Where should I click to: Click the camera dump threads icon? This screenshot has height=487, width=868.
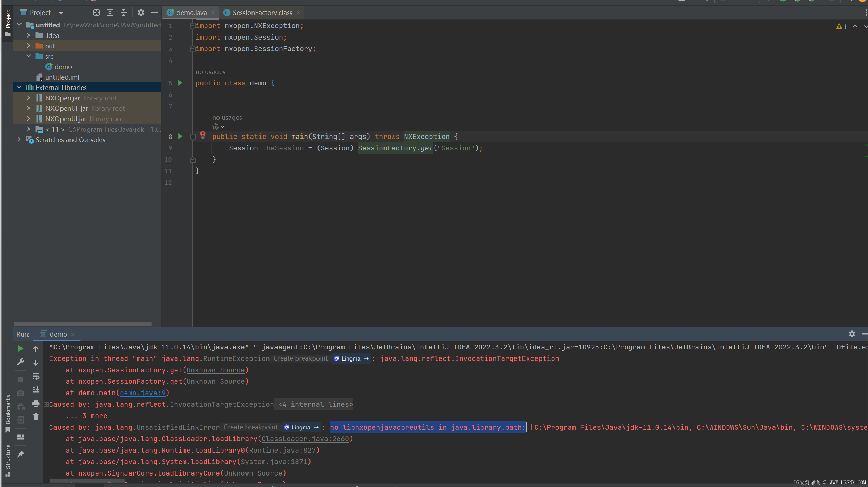(20, 393)
